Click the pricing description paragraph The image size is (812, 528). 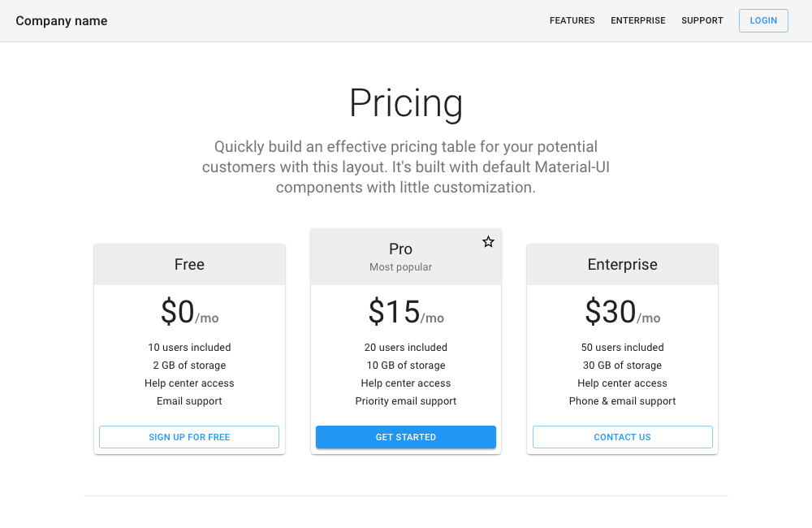tap(406, 167)
